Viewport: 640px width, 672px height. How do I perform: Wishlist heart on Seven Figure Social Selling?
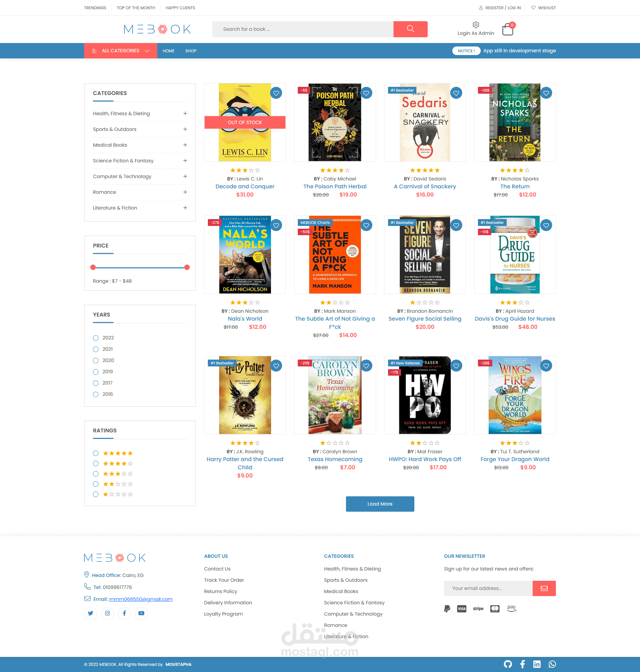click(456, 225)
